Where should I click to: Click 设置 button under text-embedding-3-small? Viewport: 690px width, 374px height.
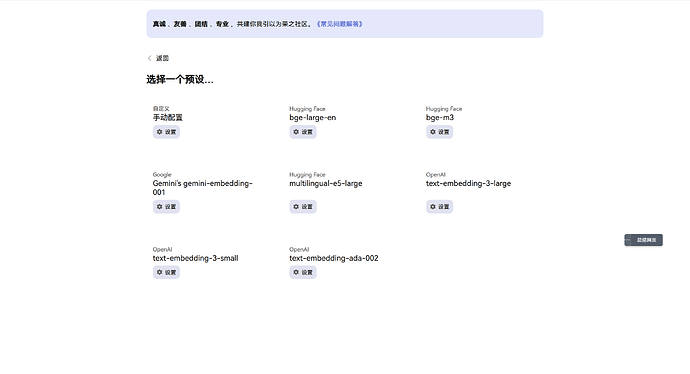[166, 272]
